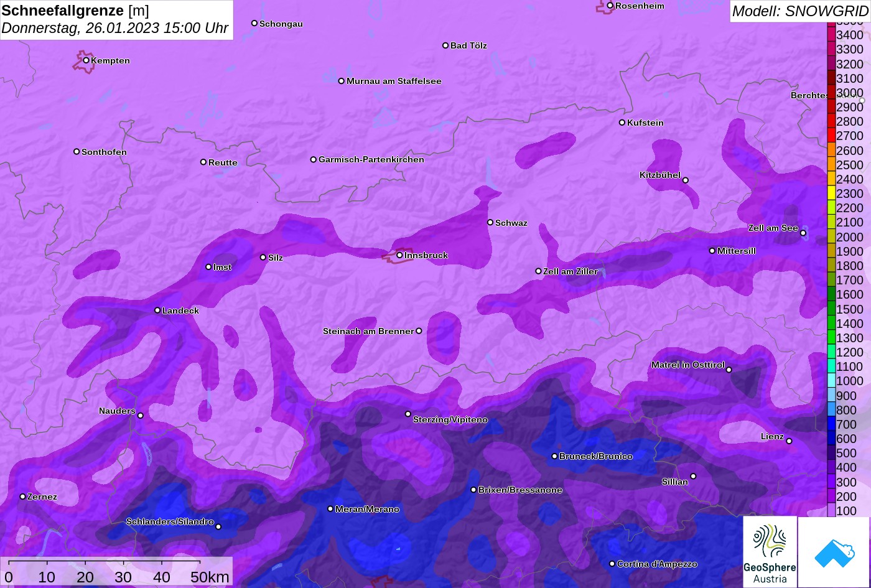This screenshot has width=871, height=588.
Task: Click the Modell: SNOWGRID label
Action: pos(799,11)
